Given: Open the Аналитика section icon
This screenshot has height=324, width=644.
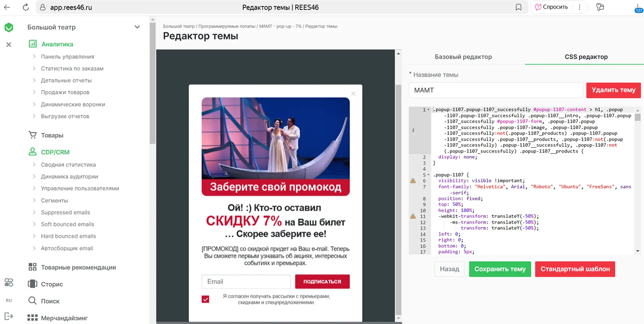Looking at the screenshot, I should [x=33, y=44].
